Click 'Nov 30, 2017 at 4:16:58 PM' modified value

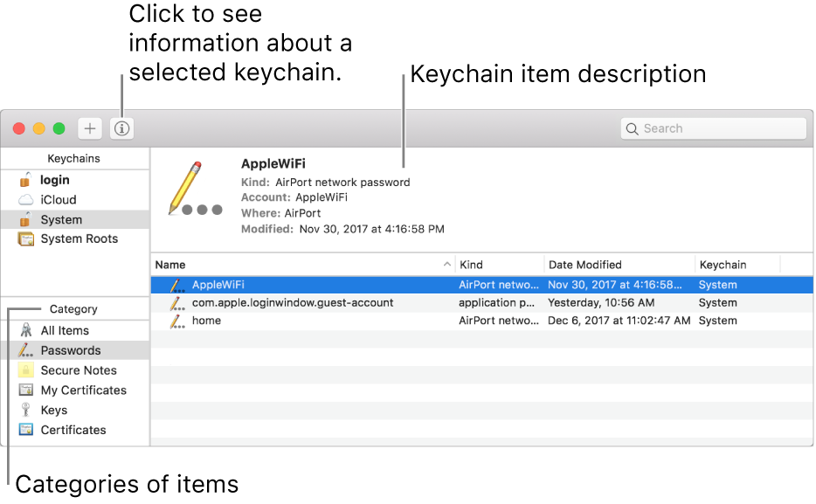point(371,230)
